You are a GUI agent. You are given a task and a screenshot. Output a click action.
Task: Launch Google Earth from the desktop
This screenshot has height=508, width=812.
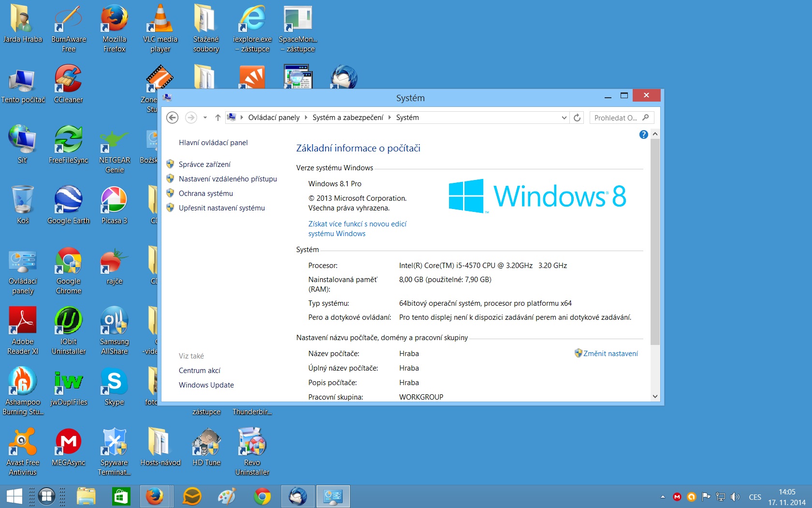[69, 206]
